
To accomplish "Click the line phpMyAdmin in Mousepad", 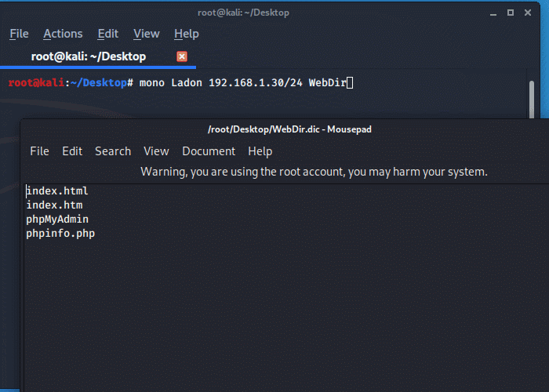I will 57,220.
